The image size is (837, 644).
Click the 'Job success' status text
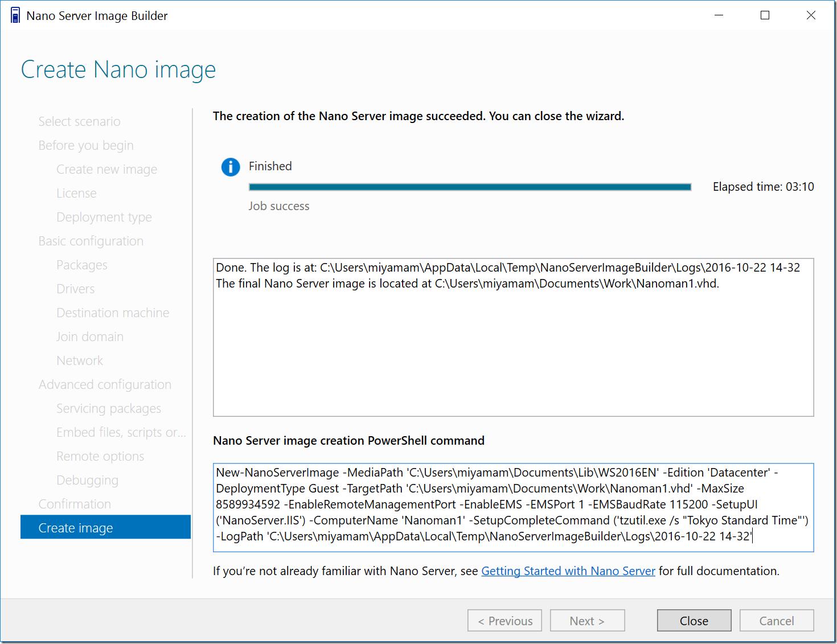[x=279, y=206]
